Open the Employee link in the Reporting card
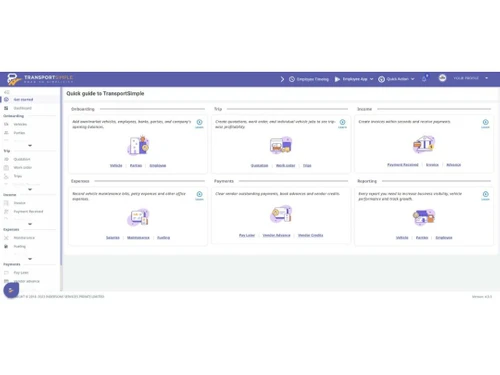Image resolution: width=500 pixels, height=375 pixels. click(444, 237)
